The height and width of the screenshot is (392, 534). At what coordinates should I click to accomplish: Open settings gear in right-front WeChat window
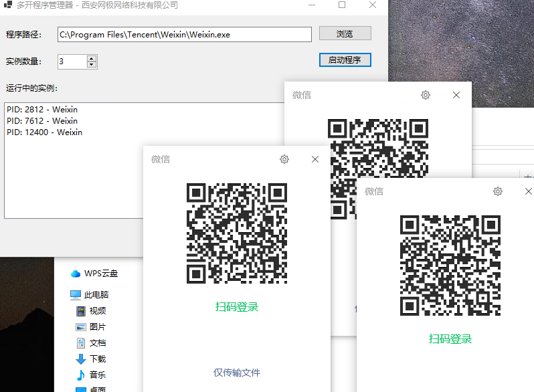498,191
